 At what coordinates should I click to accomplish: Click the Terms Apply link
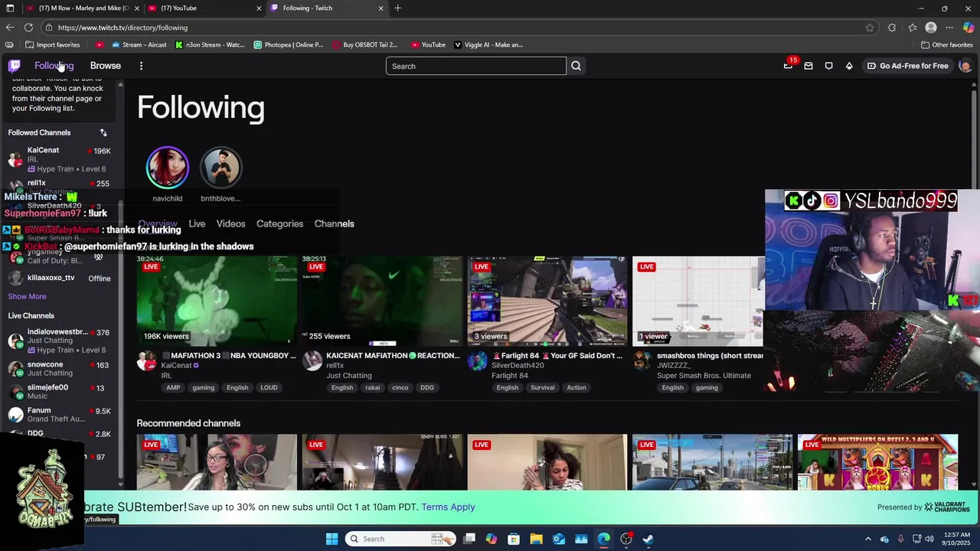tap(448, 507)
